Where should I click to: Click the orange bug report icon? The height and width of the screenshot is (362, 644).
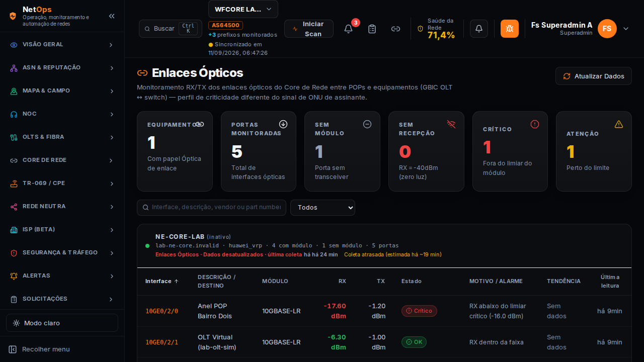510,29
